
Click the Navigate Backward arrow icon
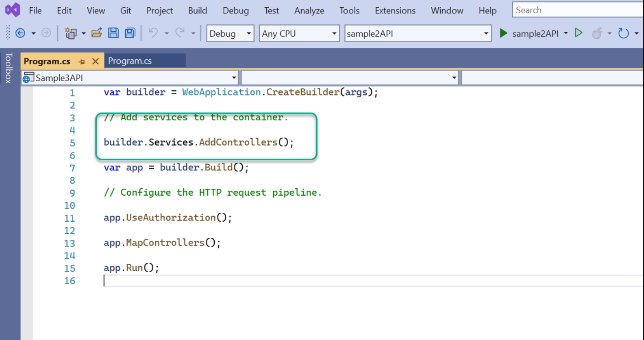20,33
